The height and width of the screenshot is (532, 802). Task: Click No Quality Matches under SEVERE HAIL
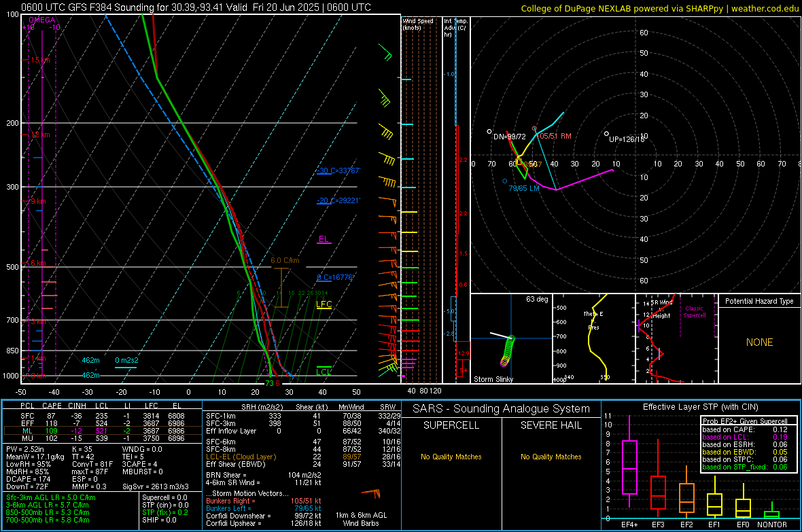coord(551,457)
